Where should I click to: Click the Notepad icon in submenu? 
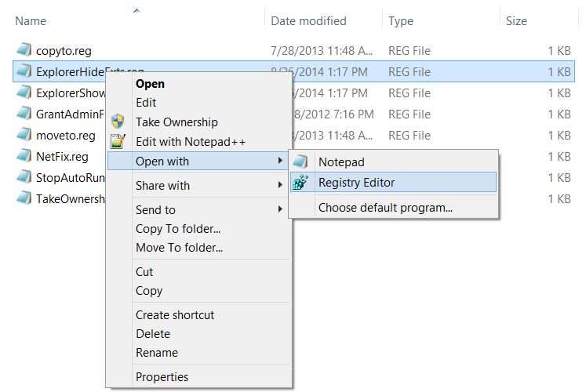[300, 162]
